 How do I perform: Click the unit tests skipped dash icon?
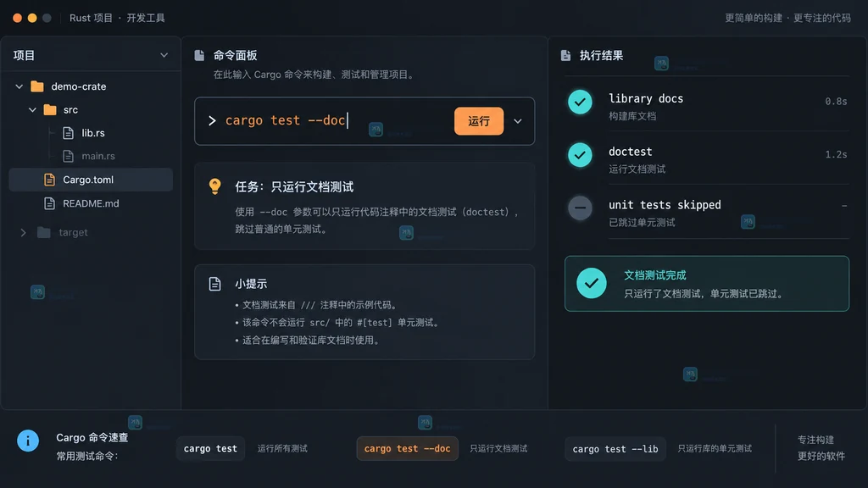(x=580, y=208)
